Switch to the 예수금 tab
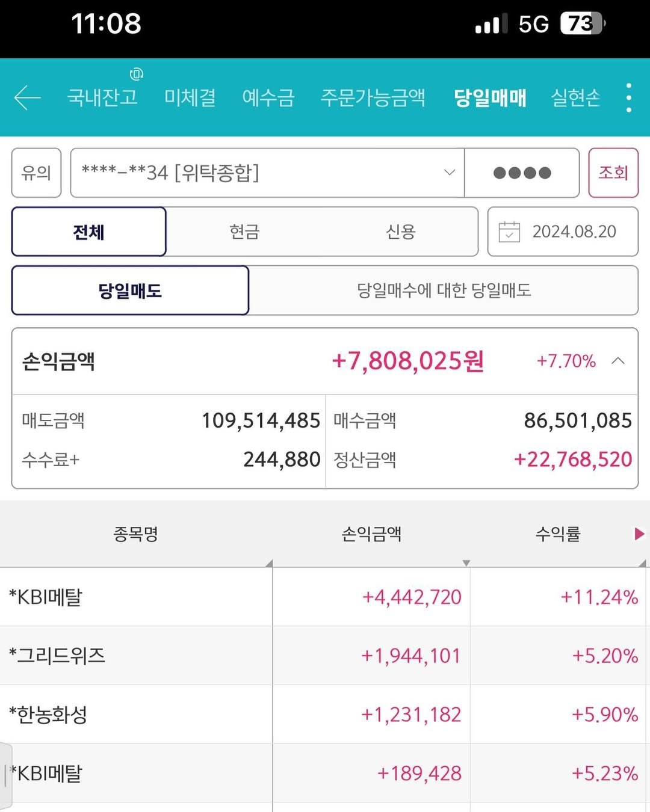650x812 pixels. pos(268,97)
